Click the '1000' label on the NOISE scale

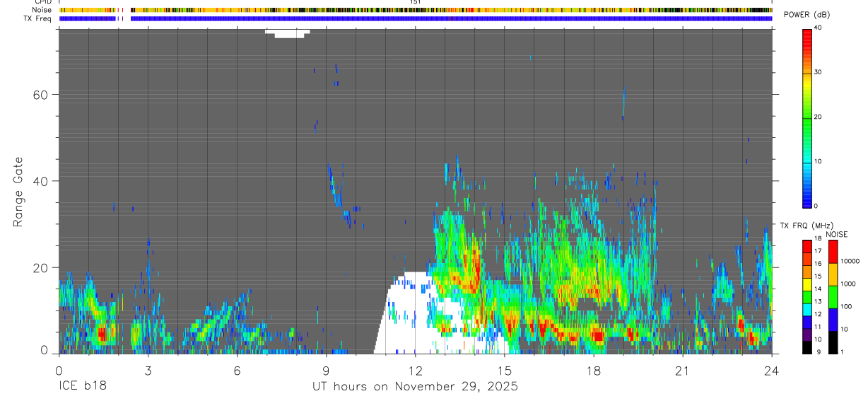849,284
